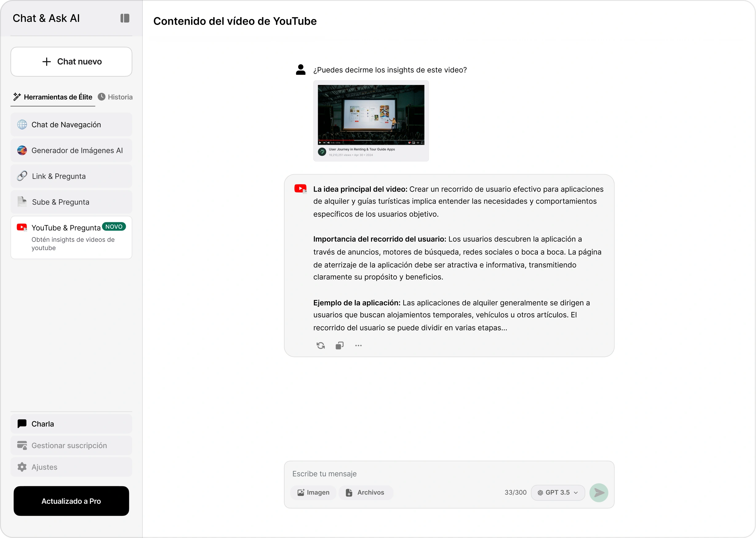
Task: Click the user question text
Action: [x=390, y=70]
